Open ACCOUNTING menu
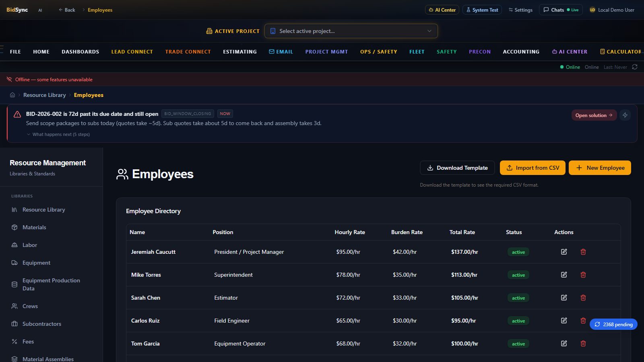This screenshot has height=362, width=644. coord(521,51)
